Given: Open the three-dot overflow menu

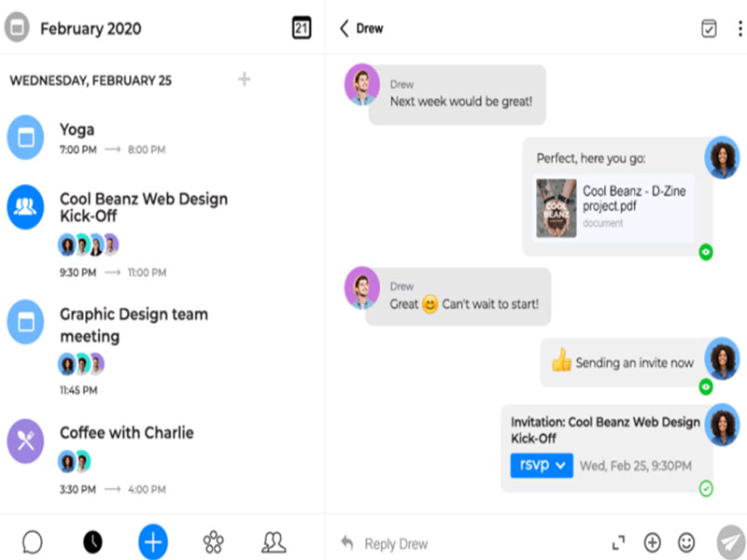Looking at the screenshot, I should pos(740,28).
